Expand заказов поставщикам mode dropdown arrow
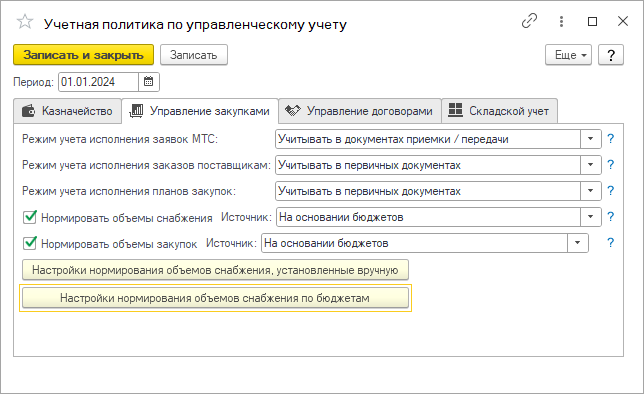 (x=591, y=165)
